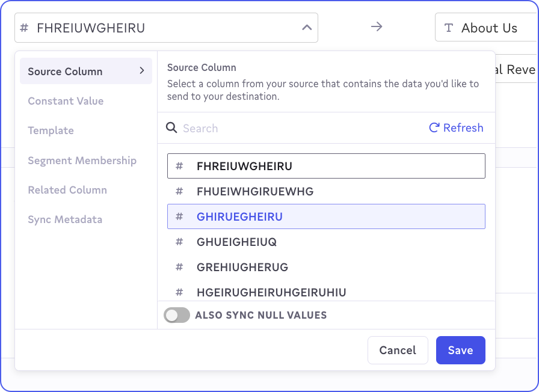
Task: Click the text type icon beside About Us
Action: (x=449, y=28)
